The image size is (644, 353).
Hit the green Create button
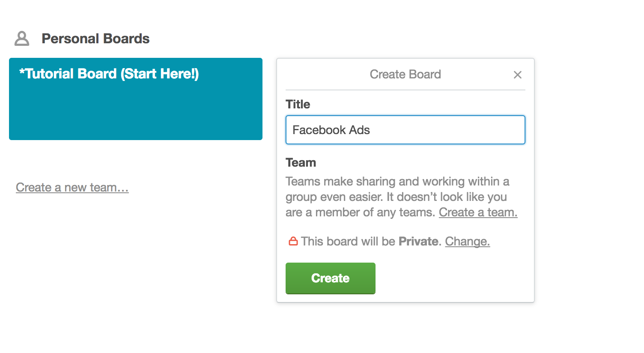331,278
